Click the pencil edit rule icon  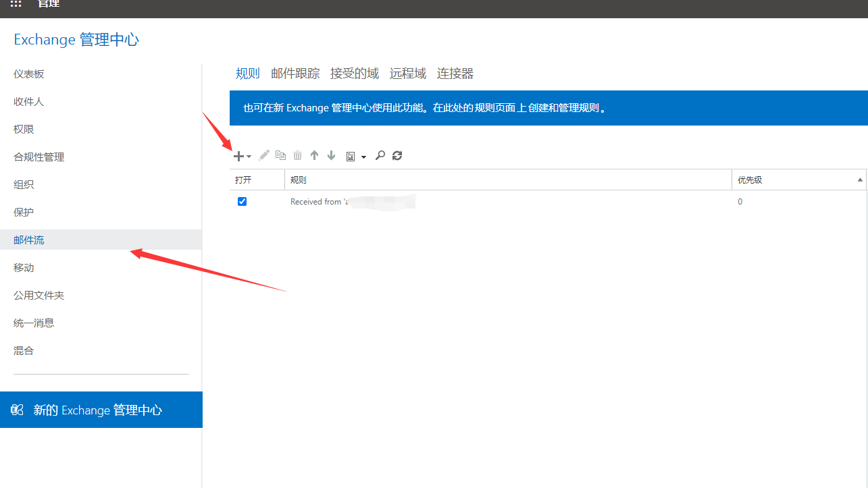point(264,155)
